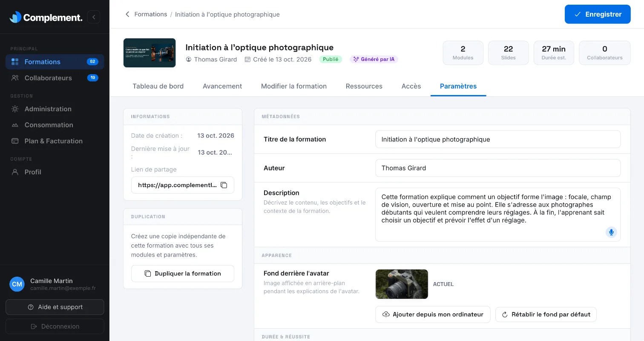Click the Thomas Girard author name in header
Viewport: 644px width, 341px height.
coord(216,59)
